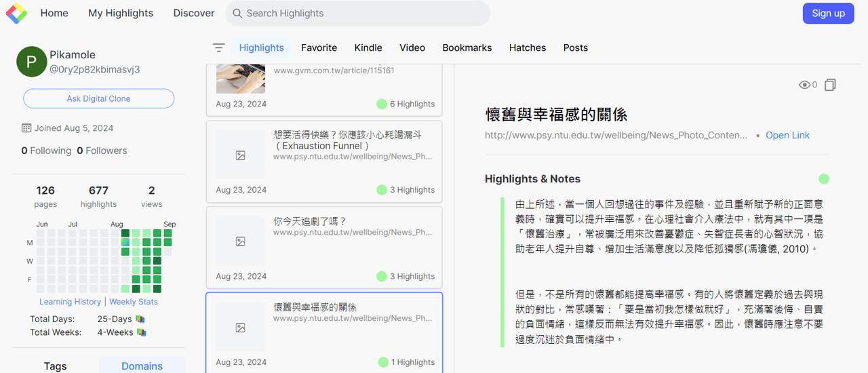The height and width of the screenshot is (373, 868).
Task: Click the search magnifier icon
Action: (237, 14)
